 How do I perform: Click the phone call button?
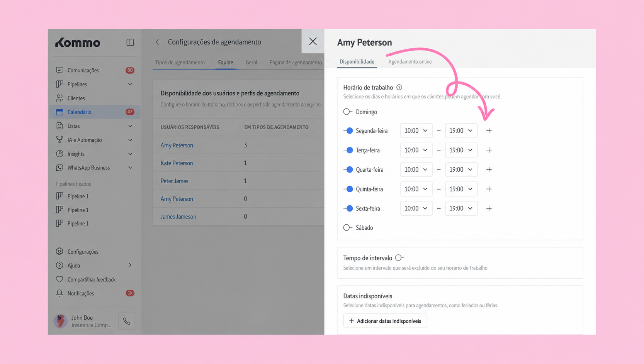pos(127,321)
